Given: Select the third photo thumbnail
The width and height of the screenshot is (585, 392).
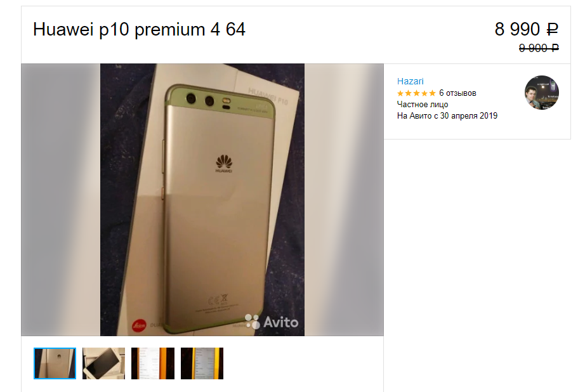Looking at the screenshot, I should [x=152, y=363].
